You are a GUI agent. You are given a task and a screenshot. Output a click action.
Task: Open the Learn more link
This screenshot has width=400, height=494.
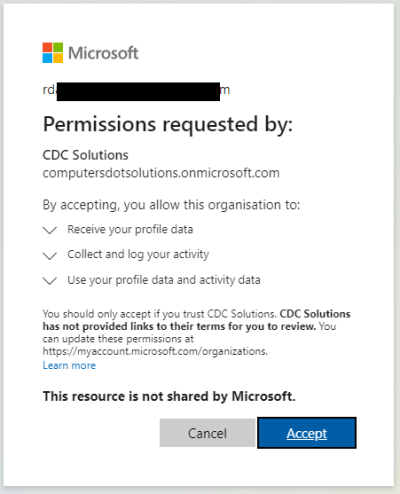[69, 365]
